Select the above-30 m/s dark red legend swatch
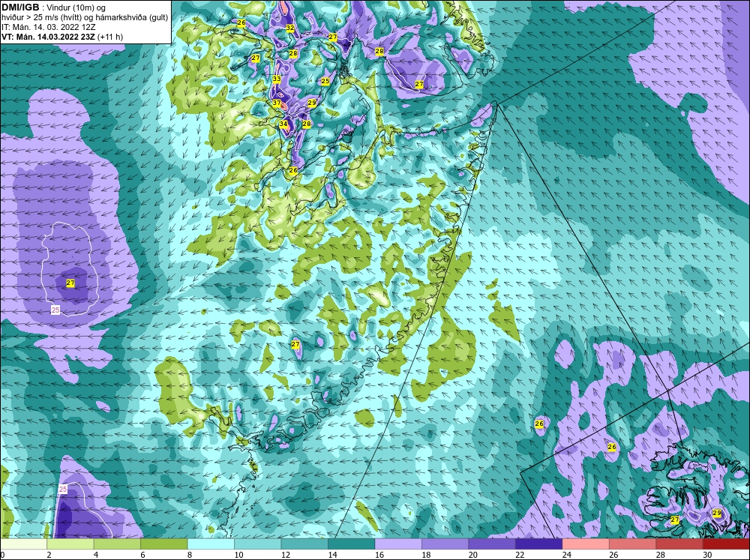The image size is (750, 560). (727, 544)
